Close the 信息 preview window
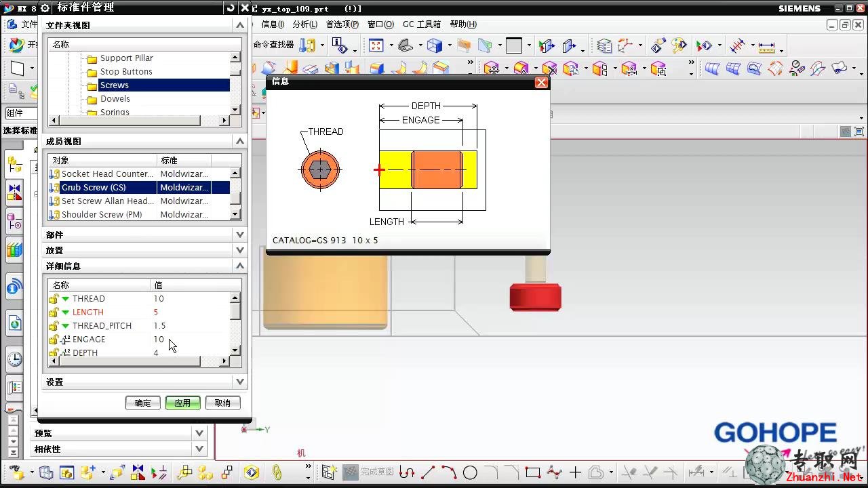Viewport: 868px width, 488px height. (x=541, y=82)
